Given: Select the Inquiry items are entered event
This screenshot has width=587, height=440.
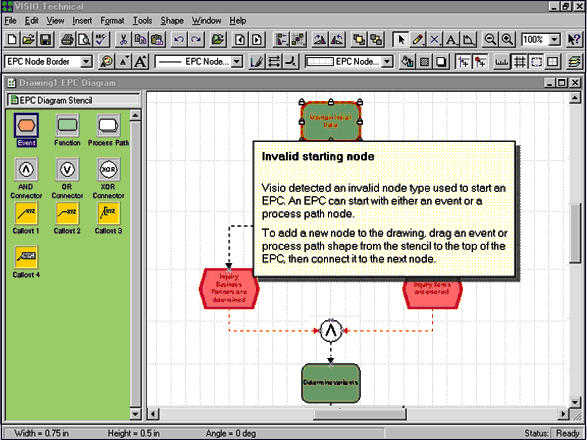Looking at the screenshot, I should (432, 293).
